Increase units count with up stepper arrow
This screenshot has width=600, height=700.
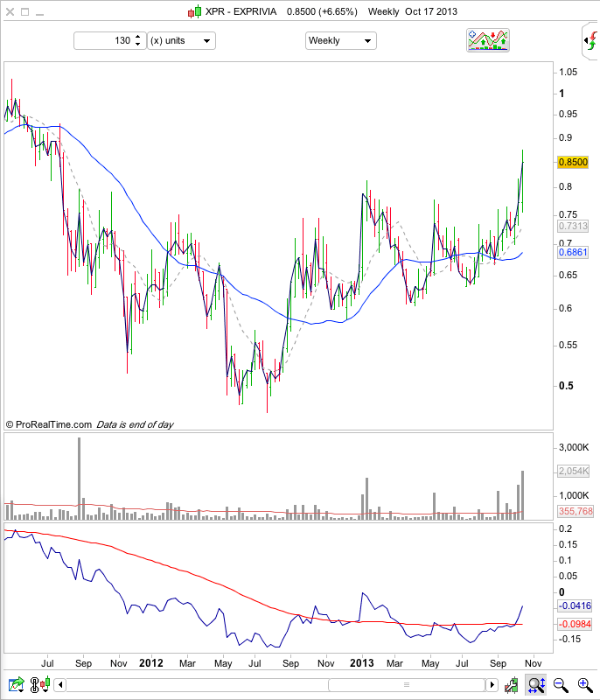(x=138, y=37)
